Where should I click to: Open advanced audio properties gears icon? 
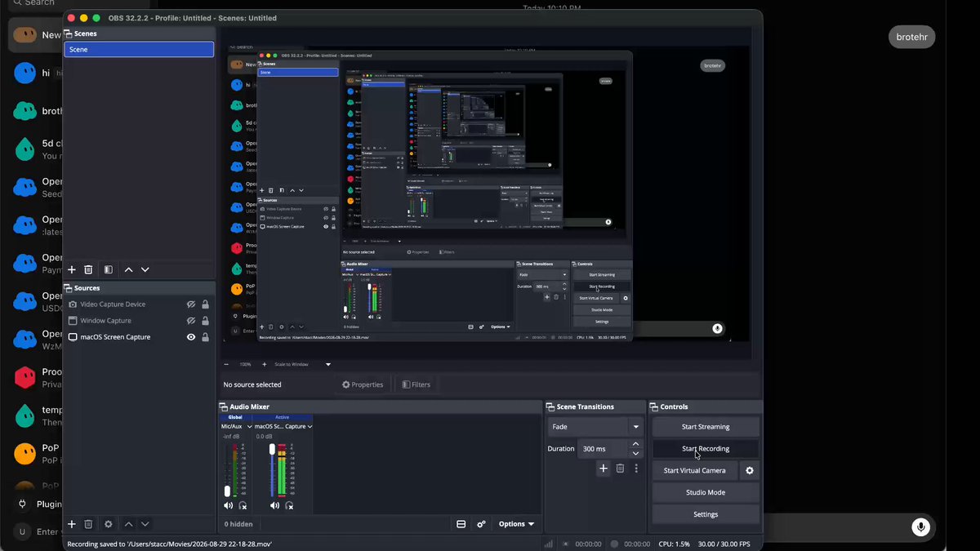point(481,524)
